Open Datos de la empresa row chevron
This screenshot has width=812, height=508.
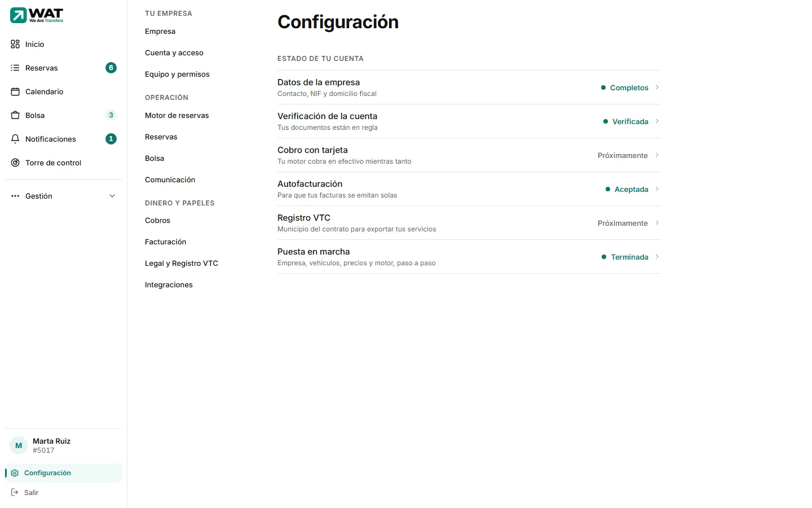(657, 87)
